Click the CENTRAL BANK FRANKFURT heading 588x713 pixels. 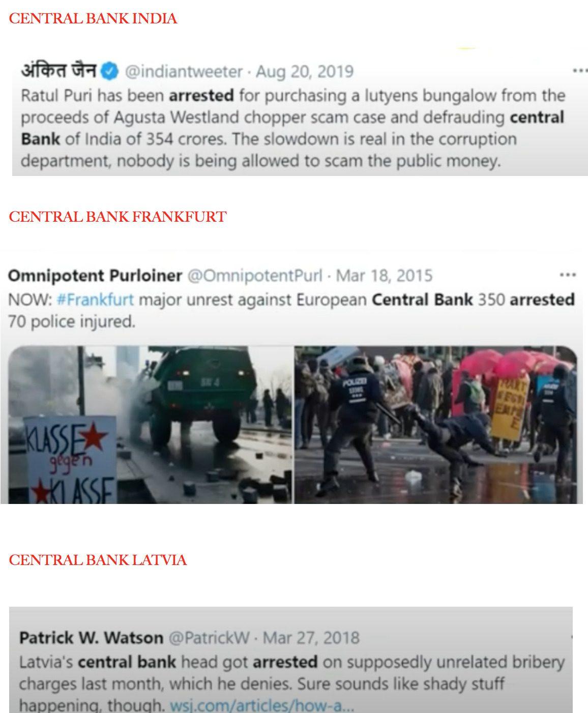117,217
